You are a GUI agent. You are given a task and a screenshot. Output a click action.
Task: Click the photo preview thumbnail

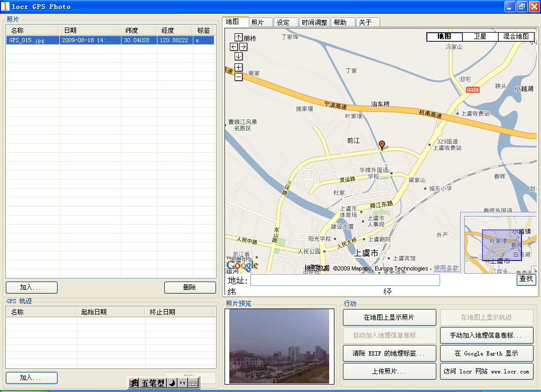click(x=279, y=346)
